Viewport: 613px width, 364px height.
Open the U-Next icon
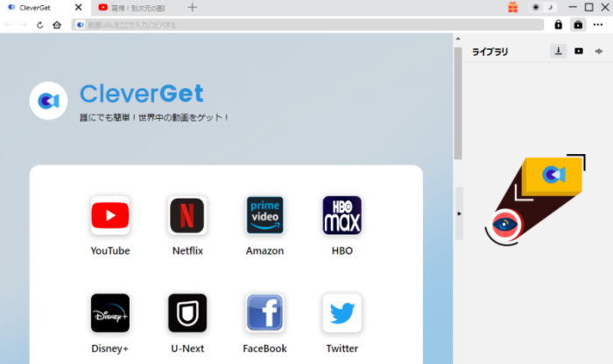click(187, 313)
